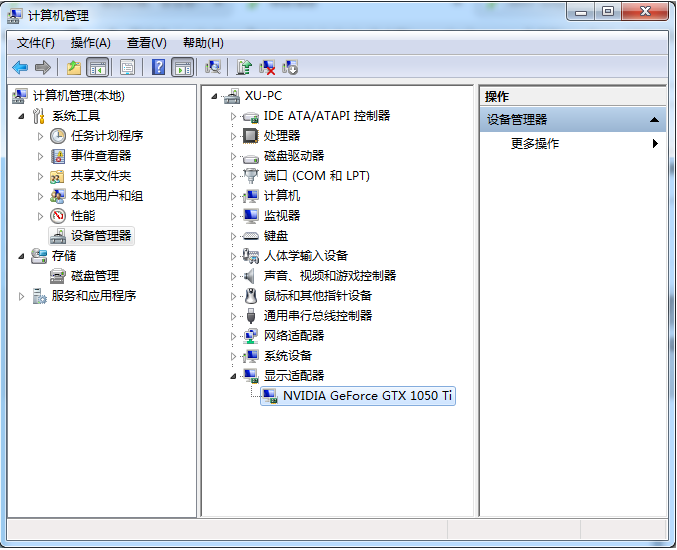The height and width of the screenshot is (550, 677).
Task: Select NVIDIA GeForce GTX 1050 Ti device
Action: [367, 396]
